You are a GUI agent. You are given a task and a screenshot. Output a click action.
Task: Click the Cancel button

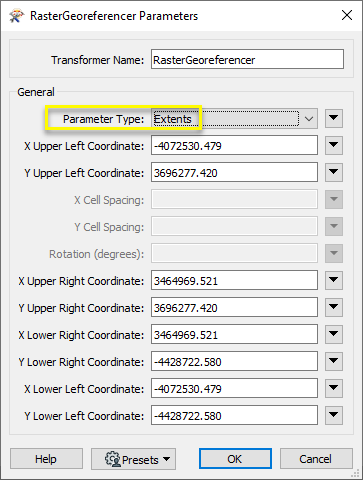[x=316, y=459]
